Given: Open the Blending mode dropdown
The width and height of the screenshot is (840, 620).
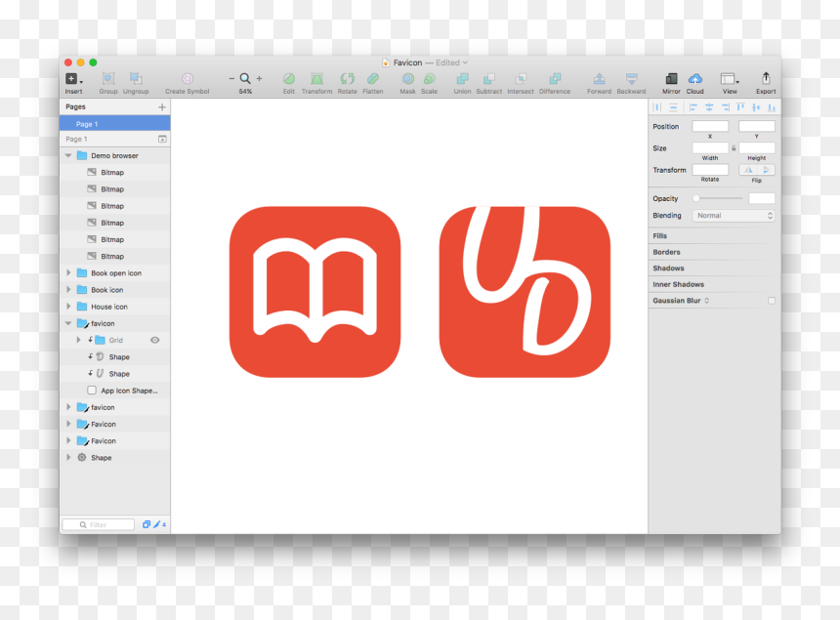Looking at the screenshot, I should (734, 215).
